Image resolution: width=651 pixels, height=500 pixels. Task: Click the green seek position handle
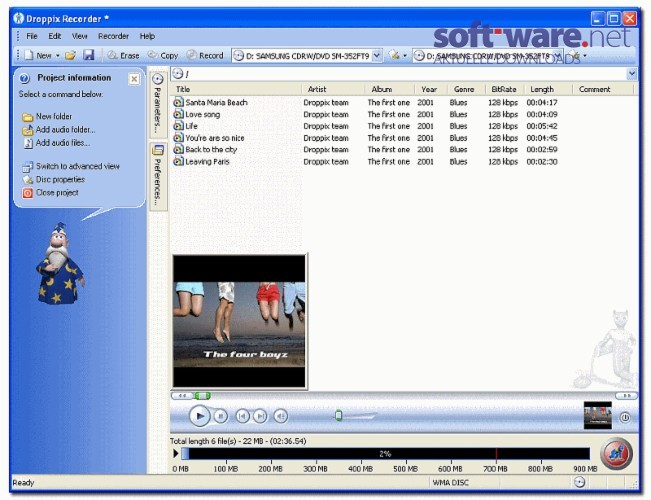[203, 396]
